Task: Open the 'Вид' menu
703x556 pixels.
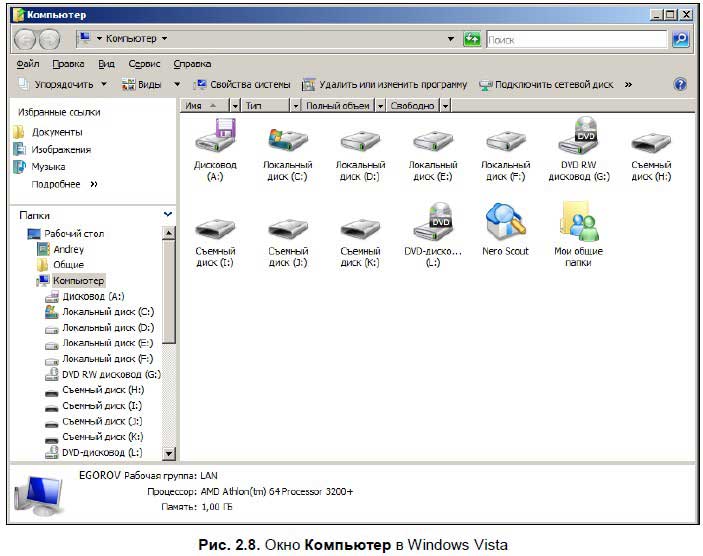Action: coord(106,64)
